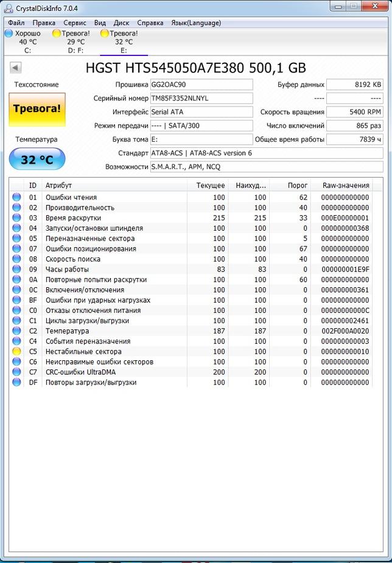Click status icon for Циклы загрузки/выгрузки
Screen dimensions: 392x563
(x=16, y=320)
